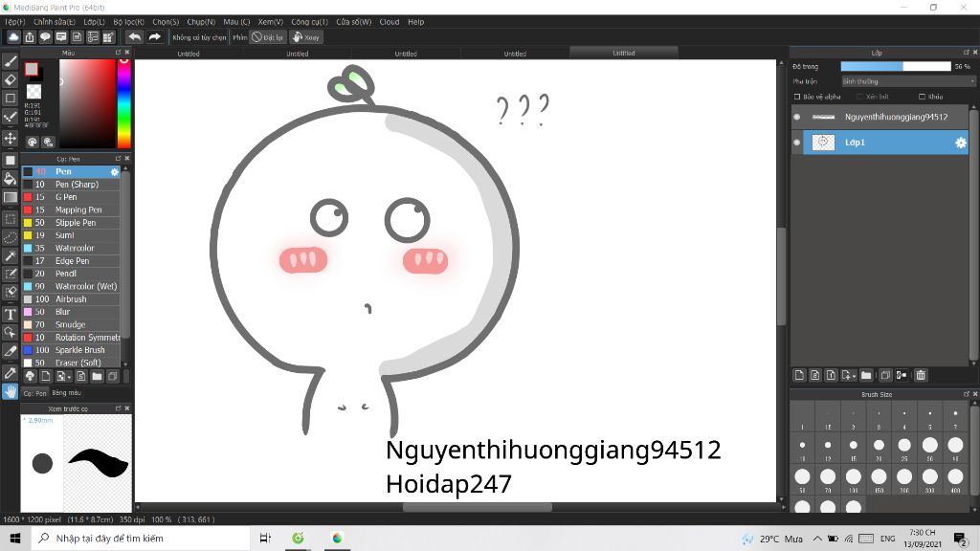Toggle the Xén bớt clipping checkbox
Screen dimensions: 980x551
tap(859, 97)
